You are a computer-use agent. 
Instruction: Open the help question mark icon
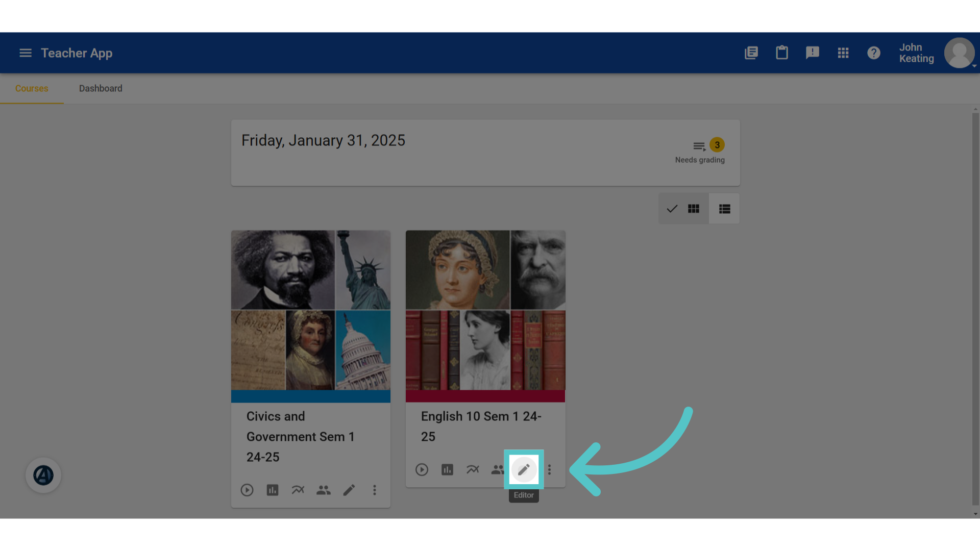[x=874, y=53]
